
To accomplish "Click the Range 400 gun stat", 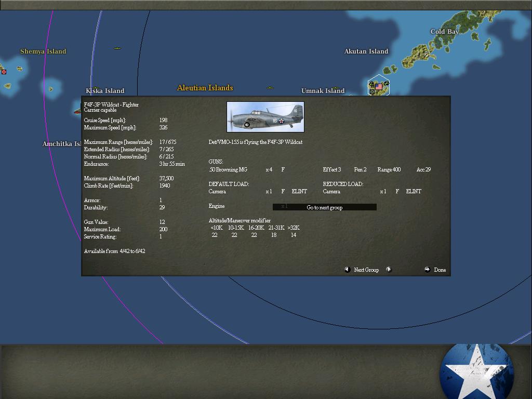I will 389,170.
